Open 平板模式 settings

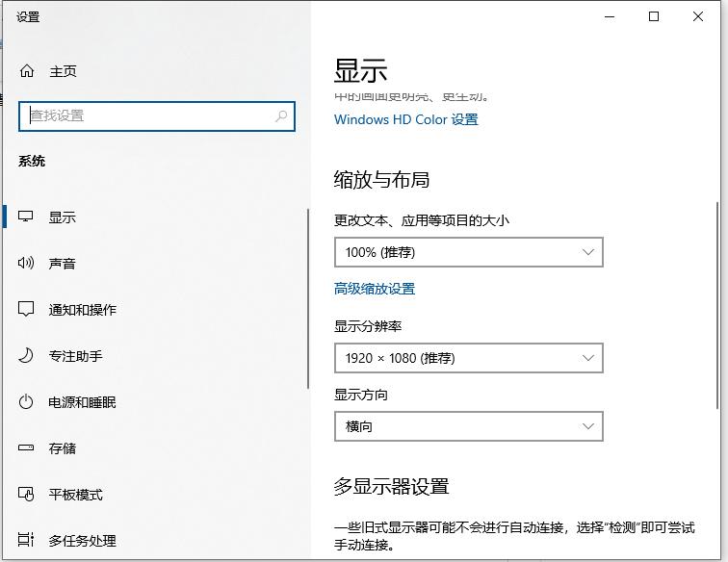[x=76, y=495]
